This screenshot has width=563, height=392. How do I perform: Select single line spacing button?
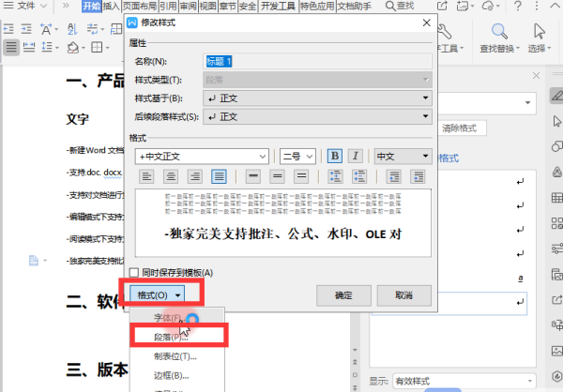click(x=253, y=176)
